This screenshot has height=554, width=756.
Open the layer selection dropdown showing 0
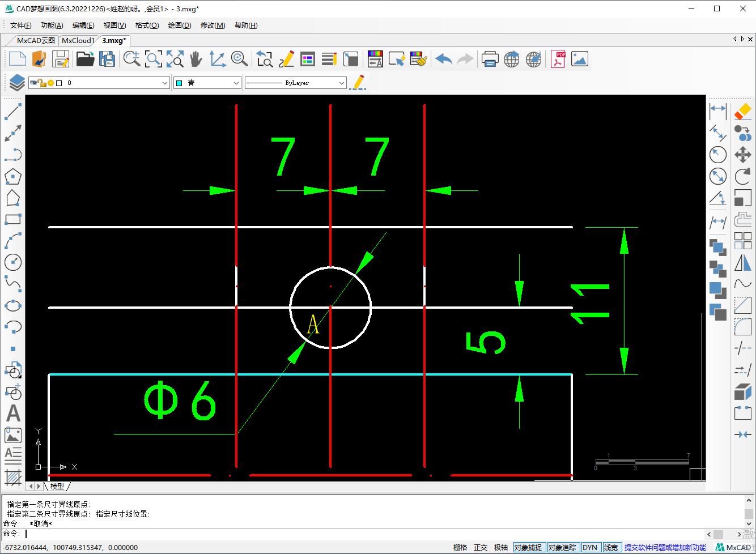[165, 82]
